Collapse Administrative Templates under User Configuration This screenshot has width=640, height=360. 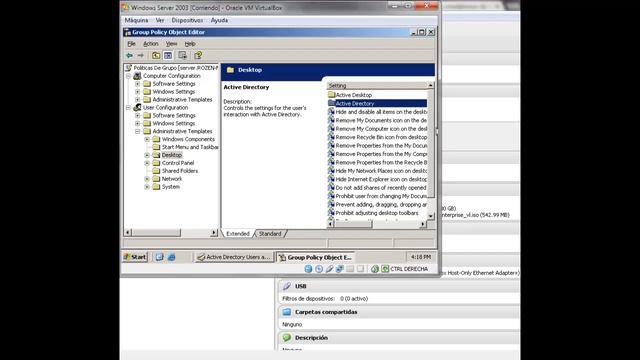pos(138,131)
